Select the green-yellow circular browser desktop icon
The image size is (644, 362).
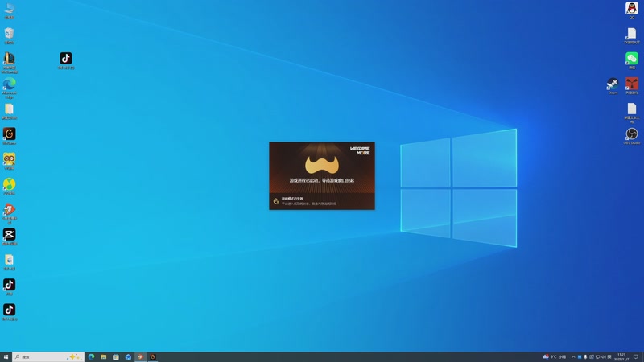pyautogui.click(x=9, y=185)
